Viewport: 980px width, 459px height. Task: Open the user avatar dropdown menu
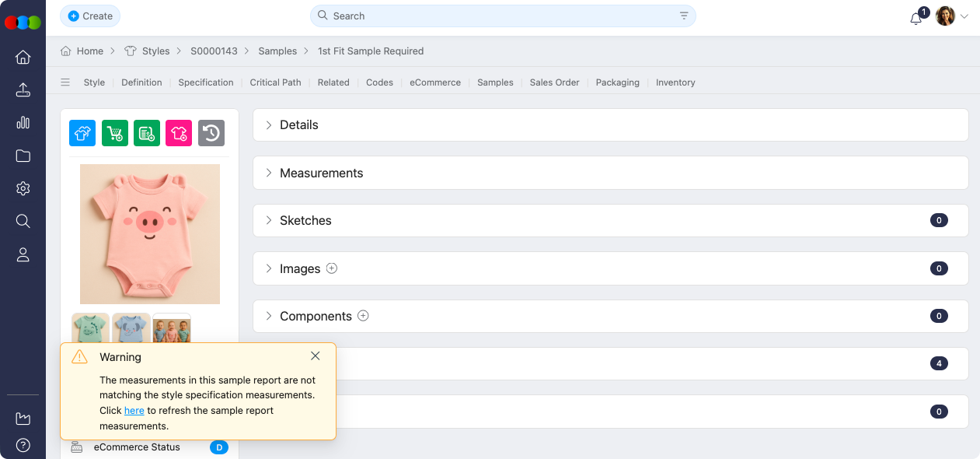click(952, 16)
